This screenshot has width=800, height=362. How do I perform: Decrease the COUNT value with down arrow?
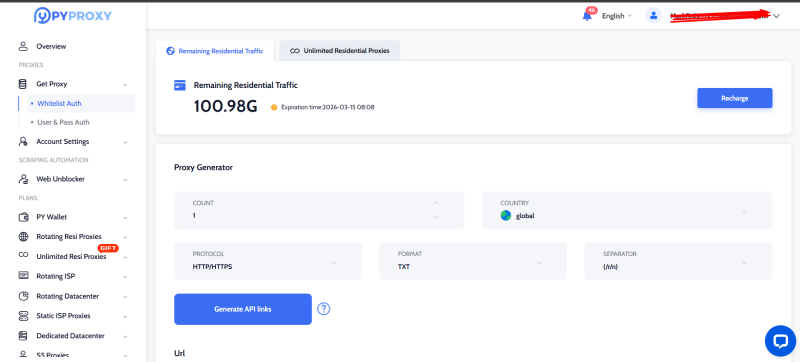pyautogui.click(x=436, y=218)
